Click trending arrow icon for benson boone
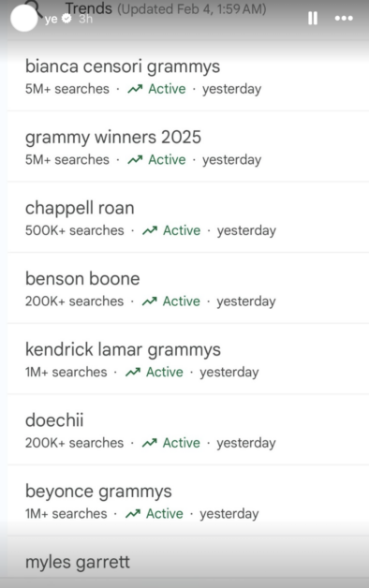Screen dimensions: 369x588 [149, 301]
